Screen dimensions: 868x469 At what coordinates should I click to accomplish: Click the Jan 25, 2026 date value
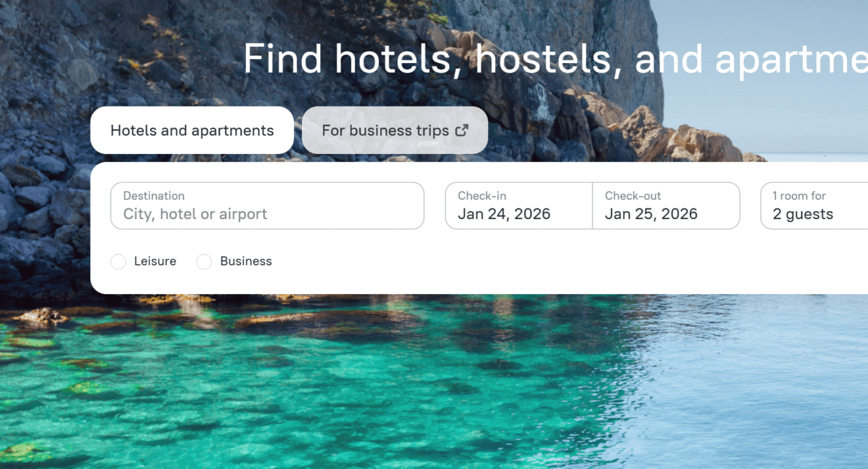pos(651,214)
